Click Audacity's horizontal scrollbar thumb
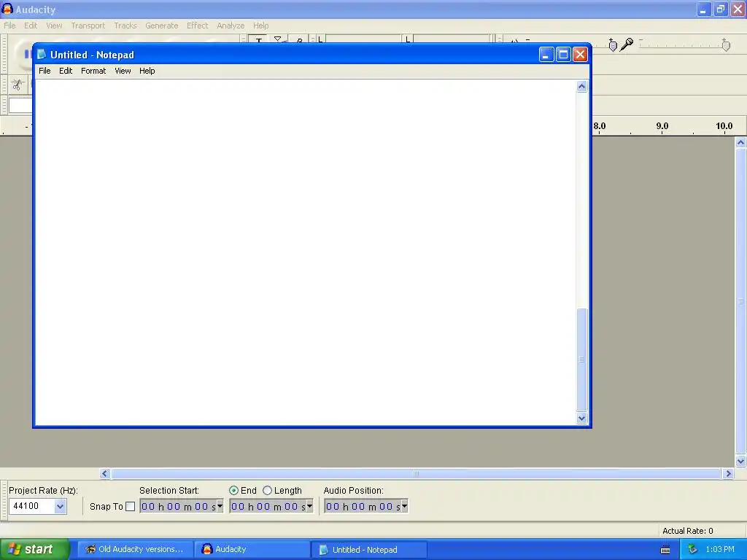 pos(415,473)
